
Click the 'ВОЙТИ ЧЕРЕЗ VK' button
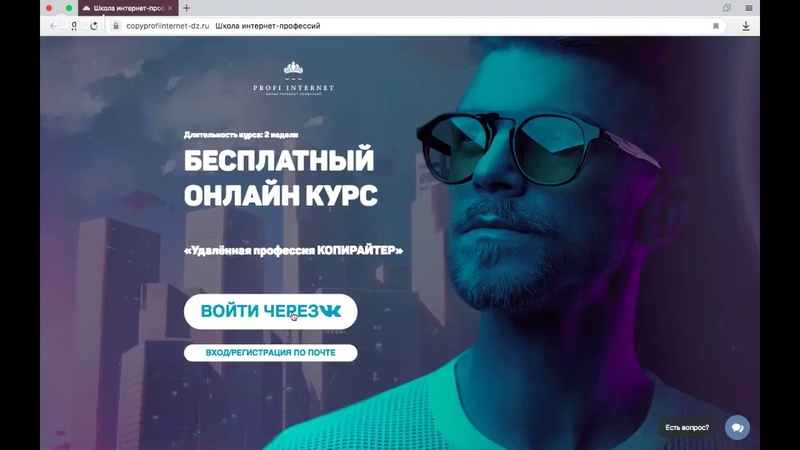[x=270, y=311]
